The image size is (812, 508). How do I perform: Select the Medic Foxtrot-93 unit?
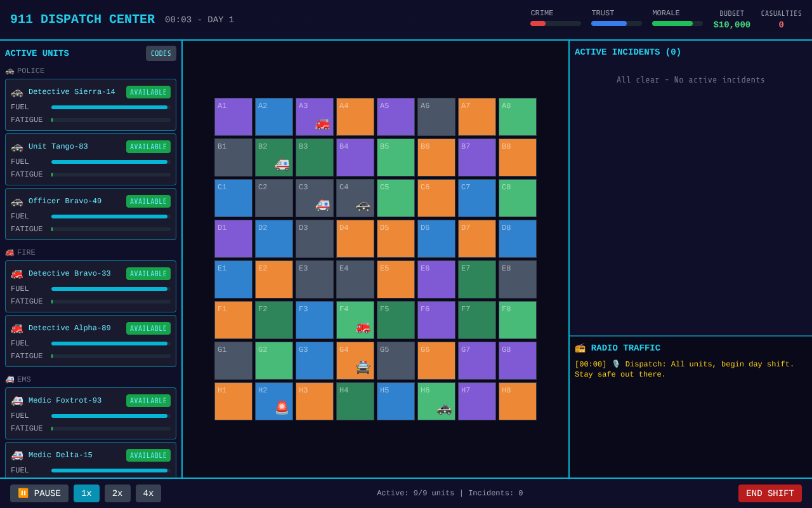pos(91,413)
